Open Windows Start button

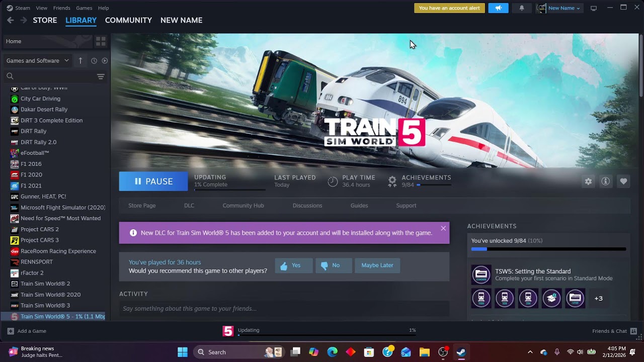[183, 352]
